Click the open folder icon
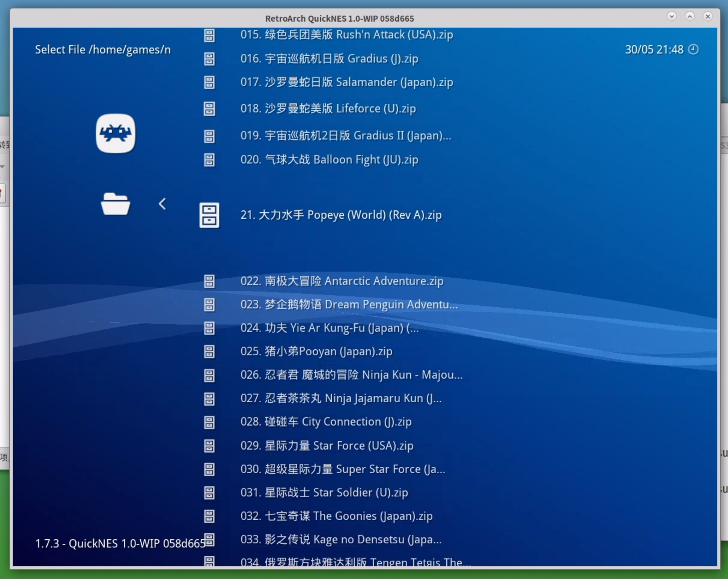 pyautogui.click(x=115, y=204)
